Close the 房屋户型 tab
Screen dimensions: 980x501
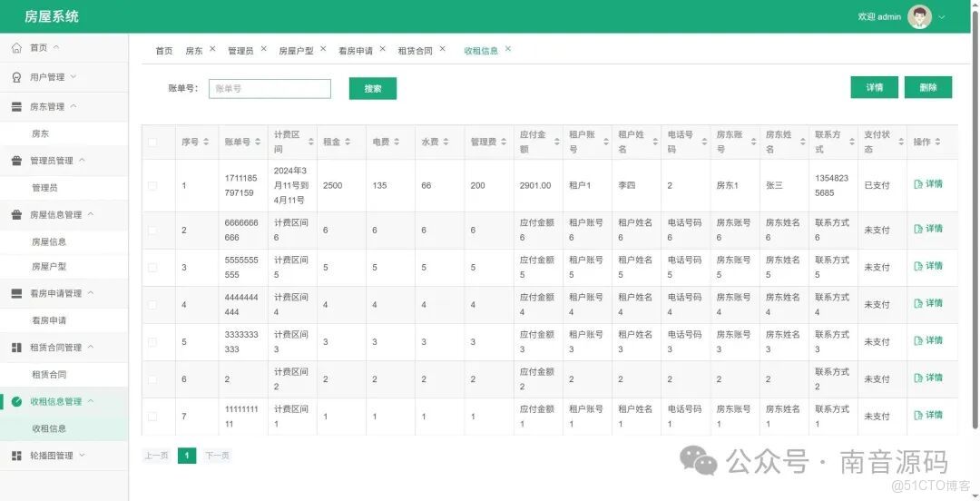pos(323,49)
